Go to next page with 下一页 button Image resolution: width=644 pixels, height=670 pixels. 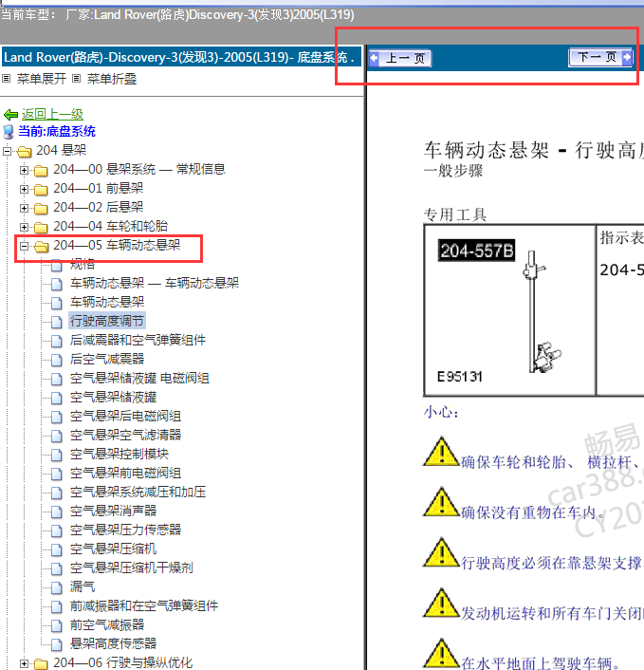pyautogui.click(x=601, y=57)
